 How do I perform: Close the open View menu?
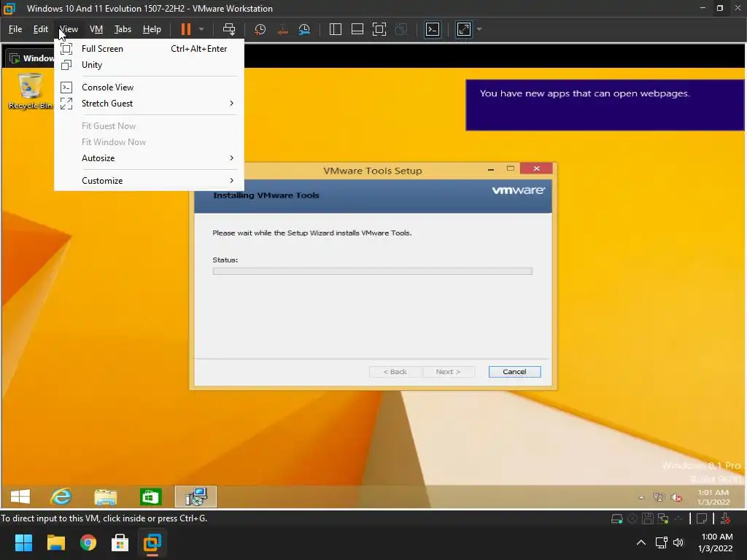coord(69,29)
